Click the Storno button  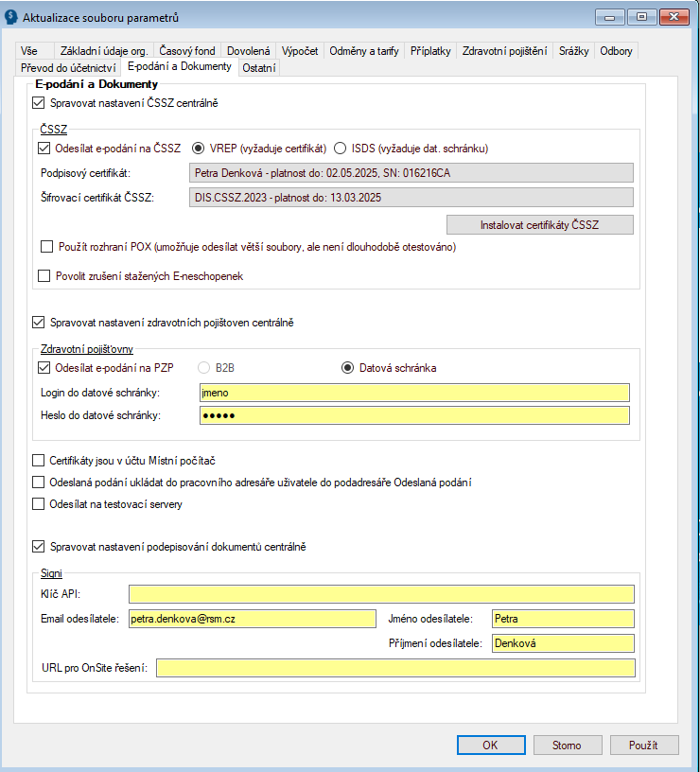(x=567, y=745)
